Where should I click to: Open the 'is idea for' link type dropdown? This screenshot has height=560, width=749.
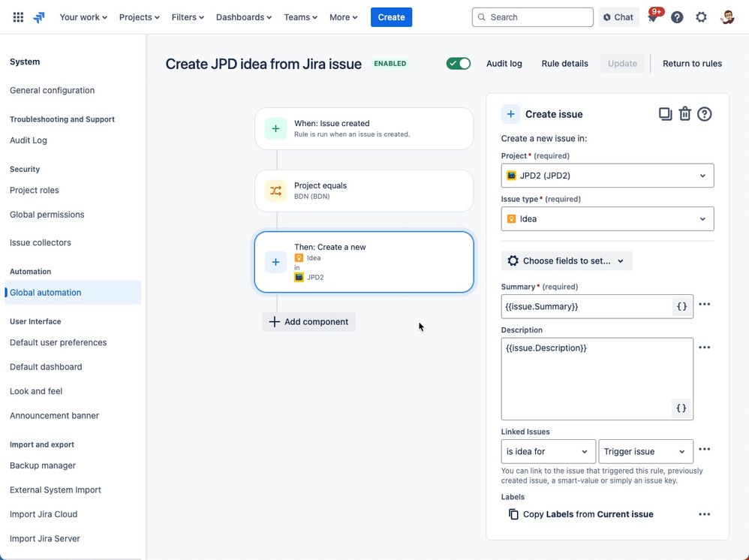tap(548, 452)
